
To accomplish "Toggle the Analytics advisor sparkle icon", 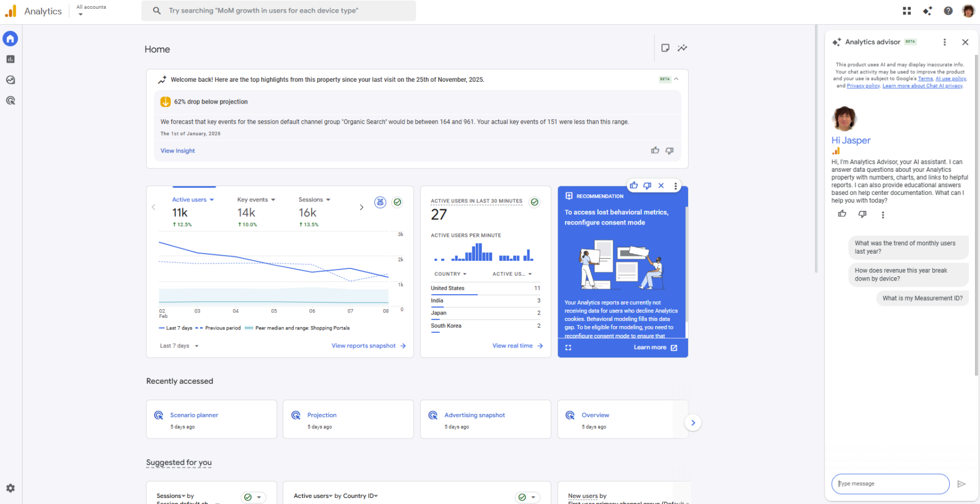I will click(927, 11).
